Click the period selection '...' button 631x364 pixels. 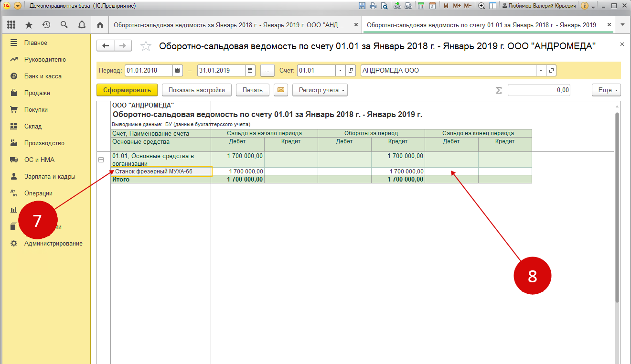pyautogui.click(x=267, y=71)
